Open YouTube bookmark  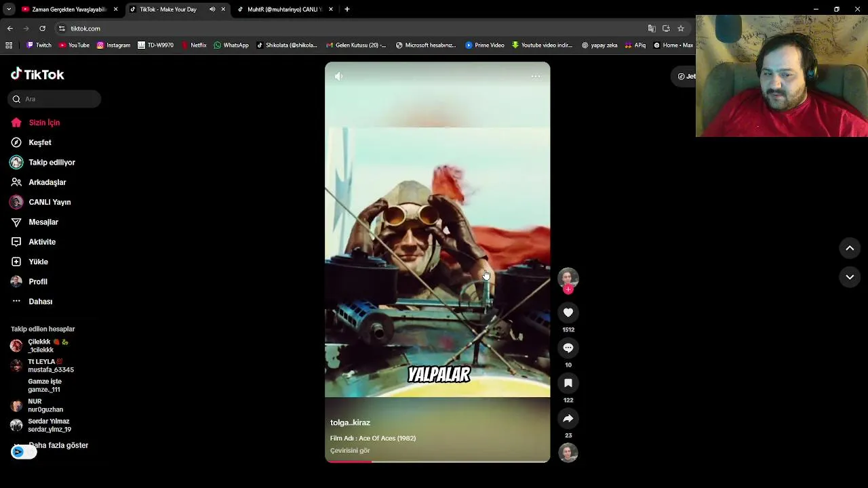(75, 45)
